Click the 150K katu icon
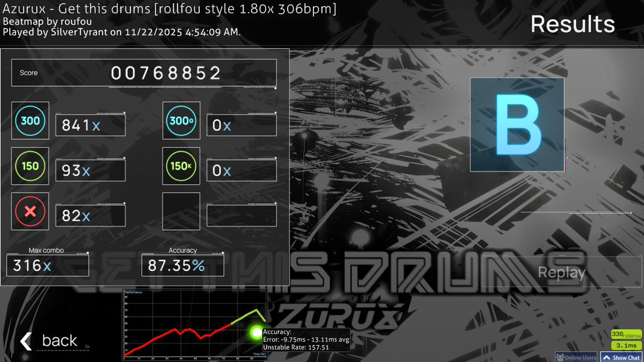Screen dimensions: 644x362 click(181, 166)
